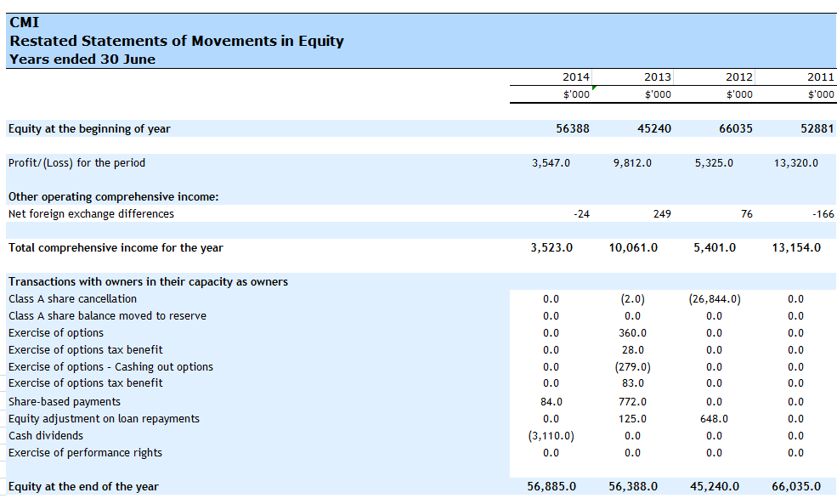The height and width of the screenshot is (504, 837).
Task: Select the 2013 column header
Action: 657,76
